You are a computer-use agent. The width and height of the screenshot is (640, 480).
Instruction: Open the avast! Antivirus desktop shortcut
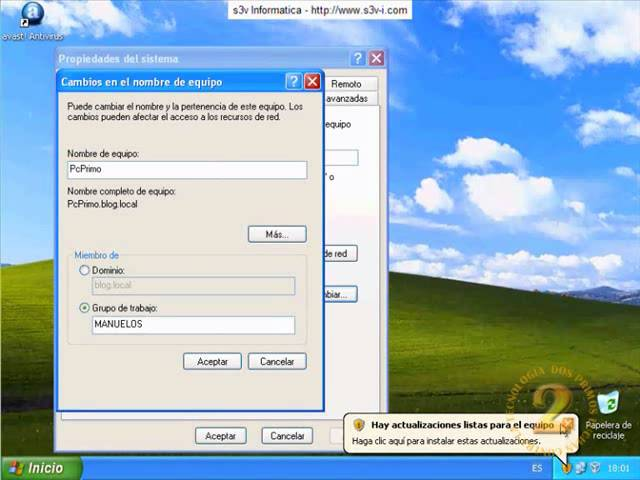pyautogui.click(x=32, y=20)
